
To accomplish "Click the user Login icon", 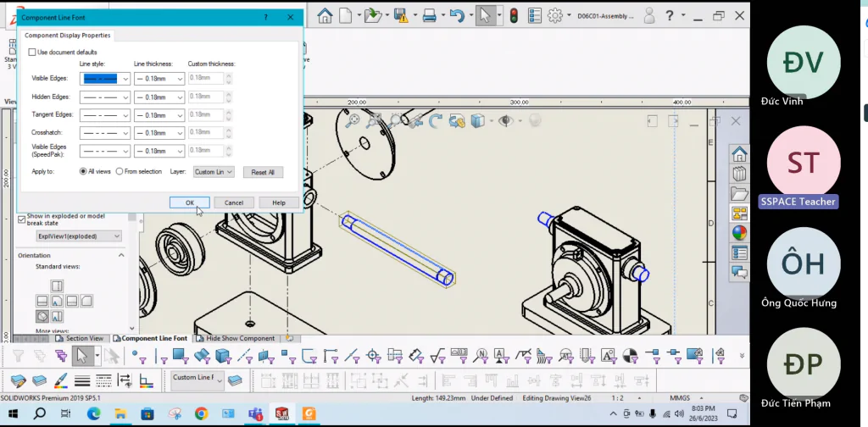I will point(649,15).
